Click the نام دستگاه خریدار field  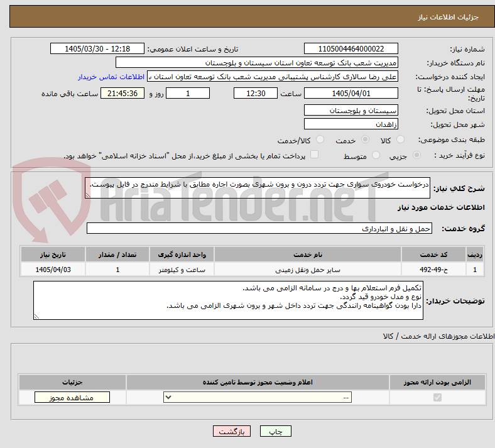[x=257, y=62]
